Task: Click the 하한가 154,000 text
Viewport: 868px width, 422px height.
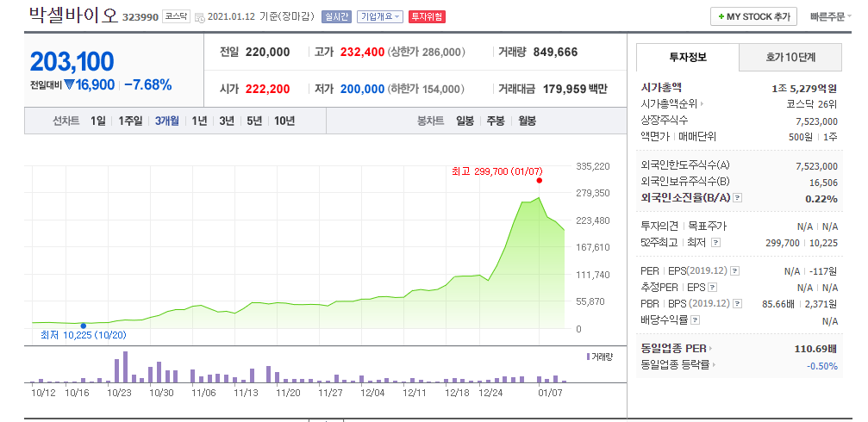Action: pyautogui.click(x=427, y=89)
